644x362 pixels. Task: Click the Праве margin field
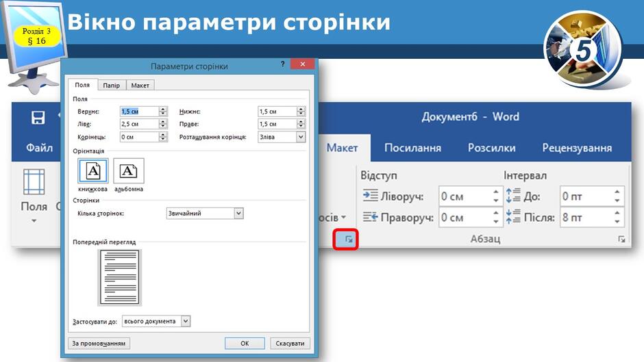pyautogui.click(x=277, y=124)
